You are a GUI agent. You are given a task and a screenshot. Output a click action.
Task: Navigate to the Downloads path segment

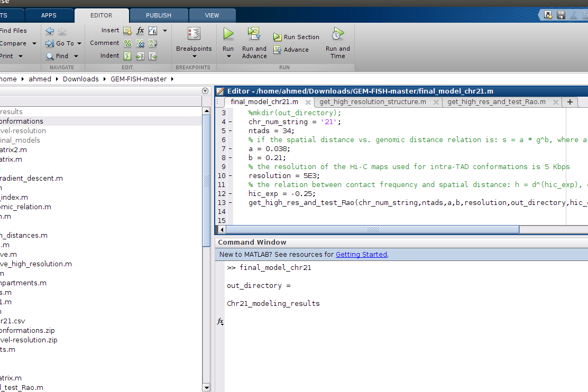point(80,79)
